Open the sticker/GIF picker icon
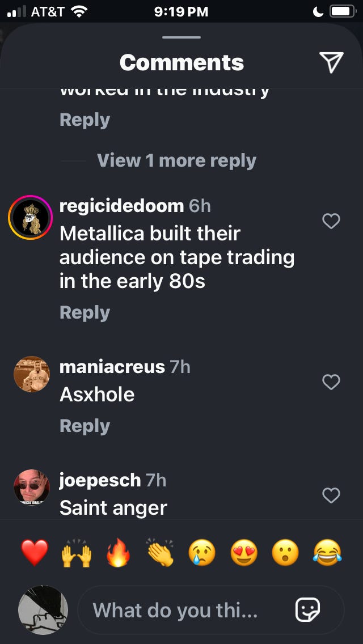This screenshot has height=644, width=363. pyautogui.click(x=308, y=610)
